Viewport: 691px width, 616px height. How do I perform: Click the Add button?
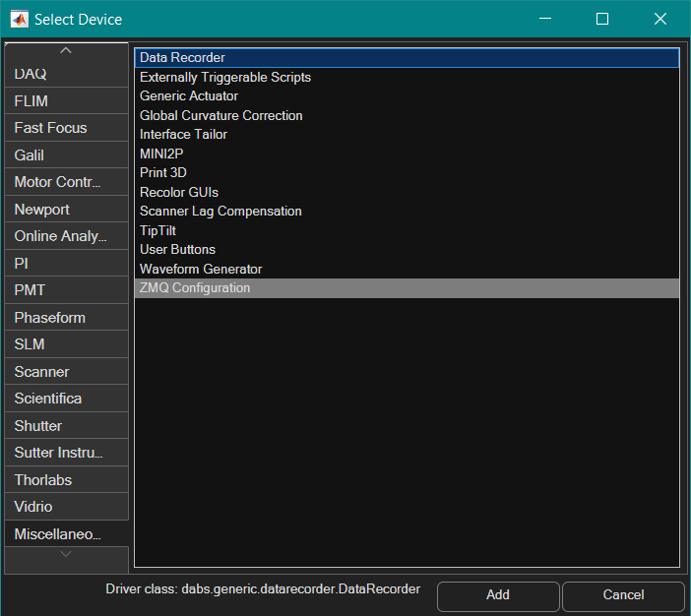click(498, 595)
